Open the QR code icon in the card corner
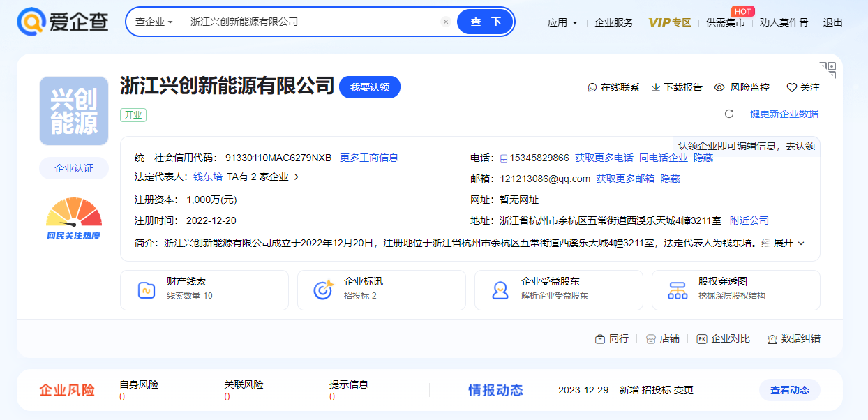 (828, 69)
